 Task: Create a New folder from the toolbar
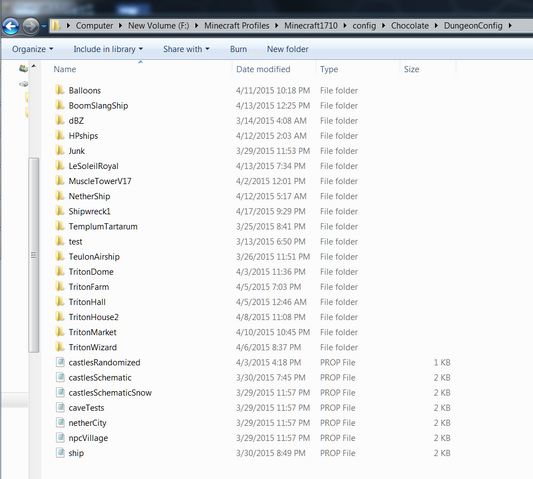288,49
